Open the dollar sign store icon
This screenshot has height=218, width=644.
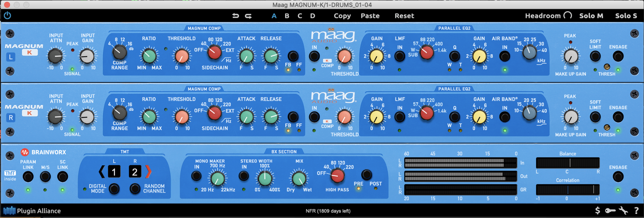pos(598,211)
